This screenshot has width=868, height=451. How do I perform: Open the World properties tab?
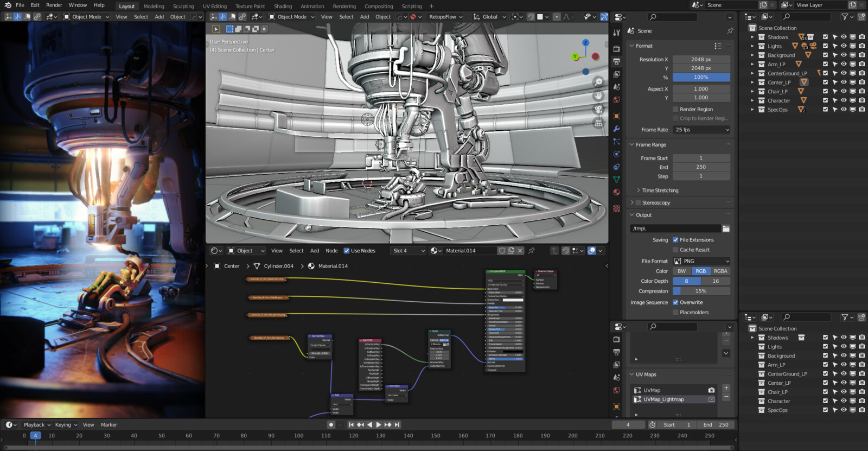coord(616,100)
